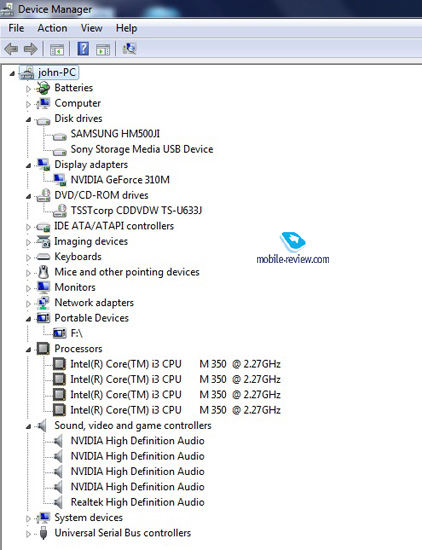Expand the Universal Serial Bus controllers node
This screenshot has width=422, height=550.
[28, 534]
